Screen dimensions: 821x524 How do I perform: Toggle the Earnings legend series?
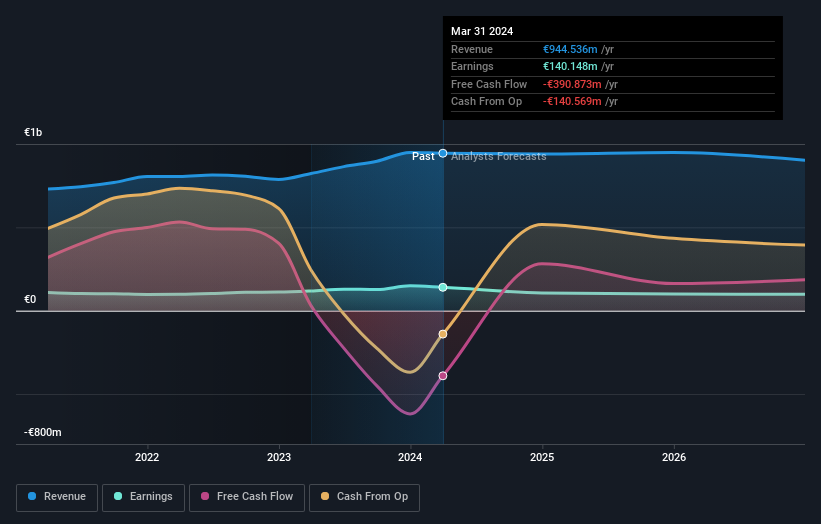tap(143, 497)
